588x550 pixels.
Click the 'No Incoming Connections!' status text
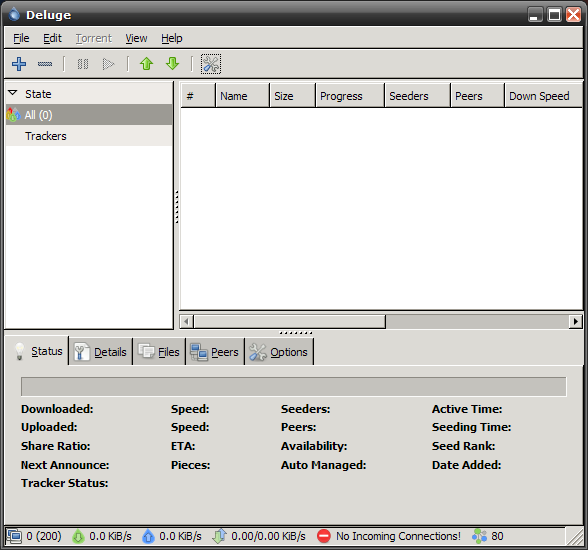click(x=398, y=536)
